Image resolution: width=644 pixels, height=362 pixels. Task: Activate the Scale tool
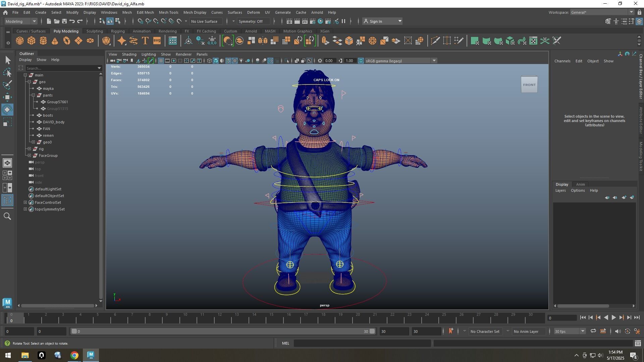tap(7, 122)
